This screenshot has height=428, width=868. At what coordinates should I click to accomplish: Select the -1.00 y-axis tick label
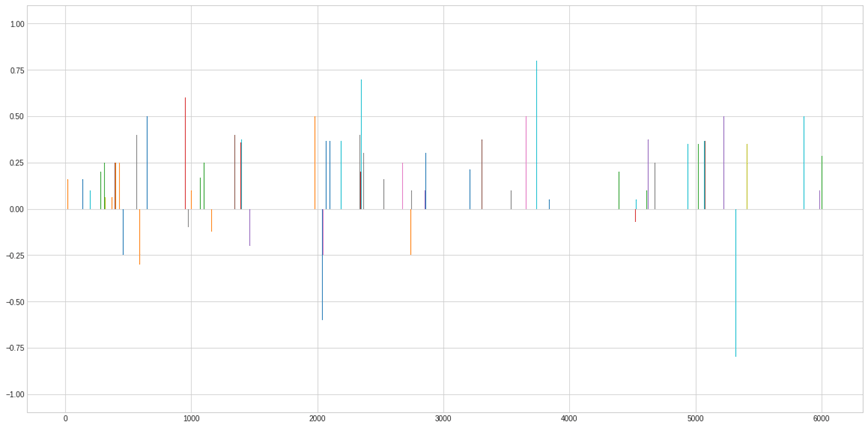tap(13, 394)
